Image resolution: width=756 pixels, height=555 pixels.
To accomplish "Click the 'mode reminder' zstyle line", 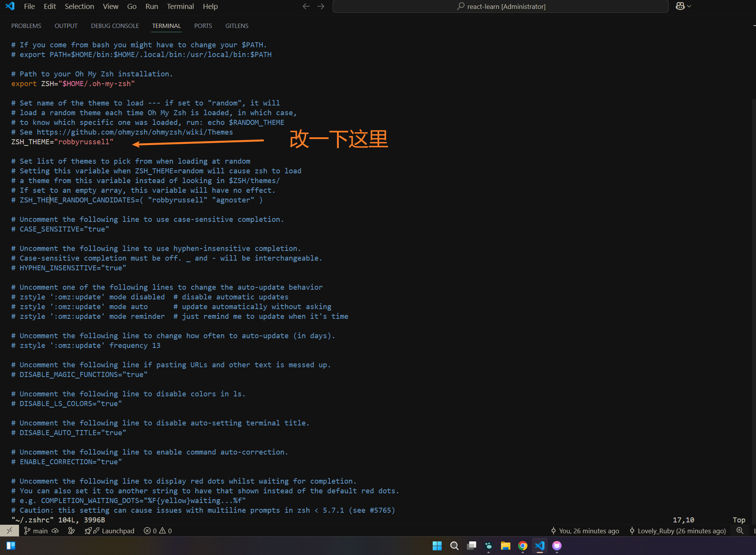I will coord(180,316).
